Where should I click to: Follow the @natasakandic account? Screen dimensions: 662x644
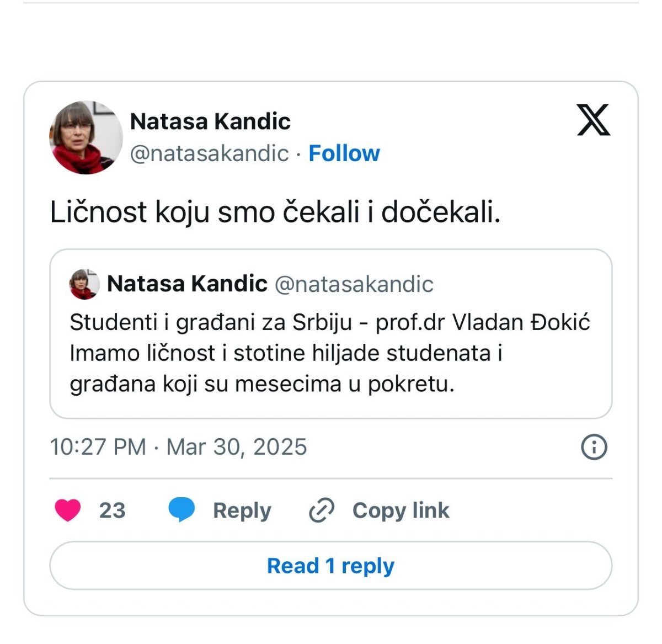[x=344, y=153]
